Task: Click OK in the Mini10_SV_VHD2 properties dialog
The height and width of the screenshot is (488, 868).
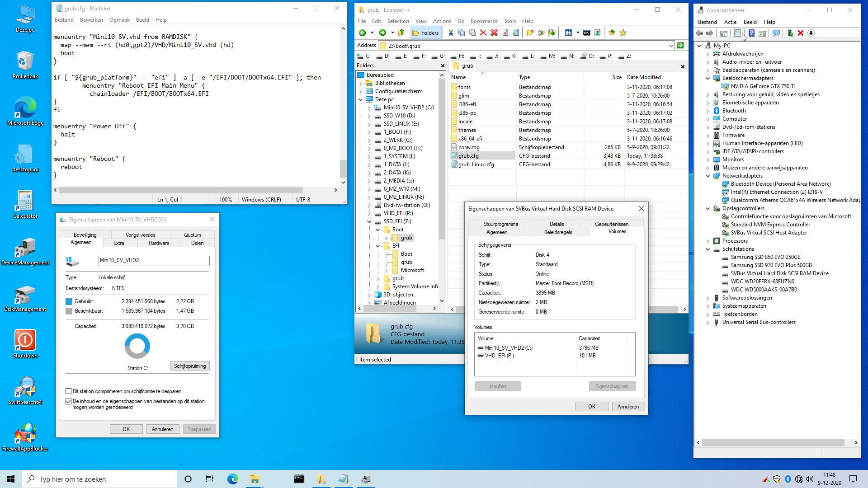Action: coord(126,429)
